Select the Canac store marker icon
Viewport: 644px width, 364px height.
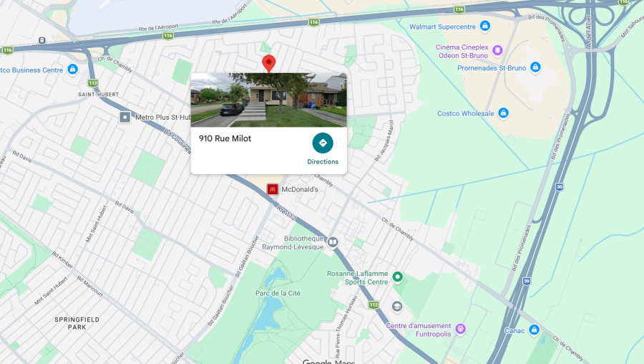(534, 330)
